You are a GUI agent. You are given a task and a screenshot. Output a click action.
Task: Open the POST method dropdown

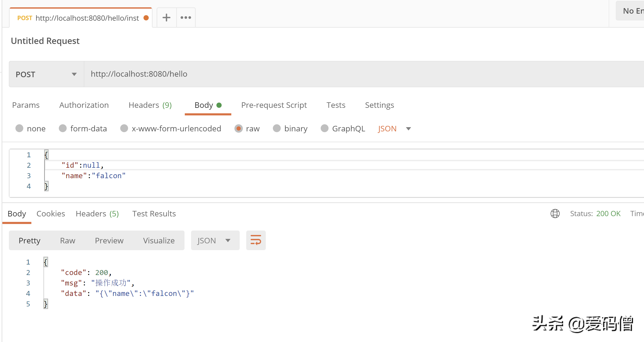[46, 74]
